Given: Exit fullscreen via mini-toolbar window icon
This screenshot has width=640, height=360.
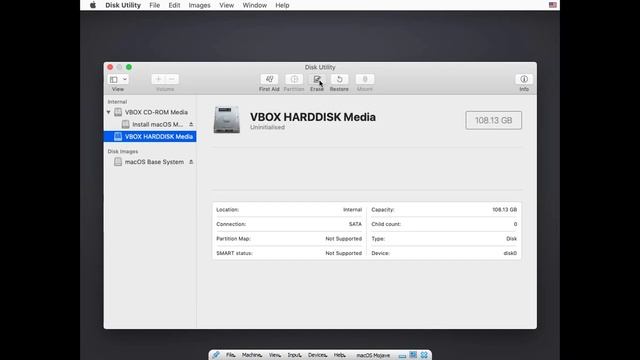Looking at the screenshot, I should click(x=413, y=355).
